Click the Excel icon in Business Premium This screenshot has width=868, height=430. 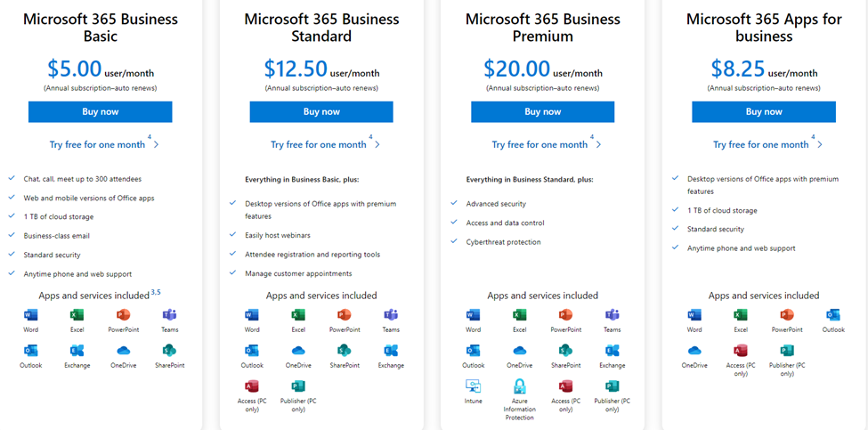click(519, 315)
